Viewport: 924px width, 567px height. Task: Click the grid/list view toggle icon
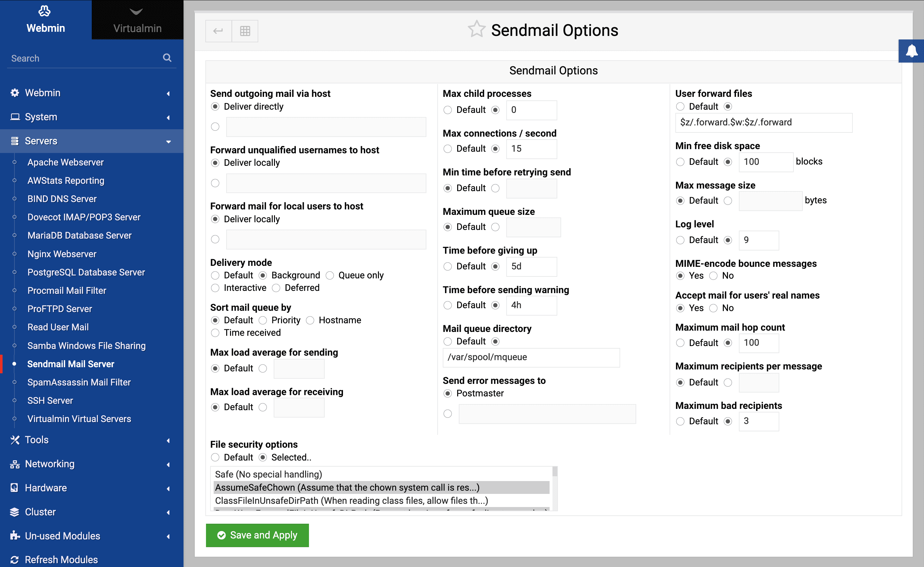tap(245, 30)
